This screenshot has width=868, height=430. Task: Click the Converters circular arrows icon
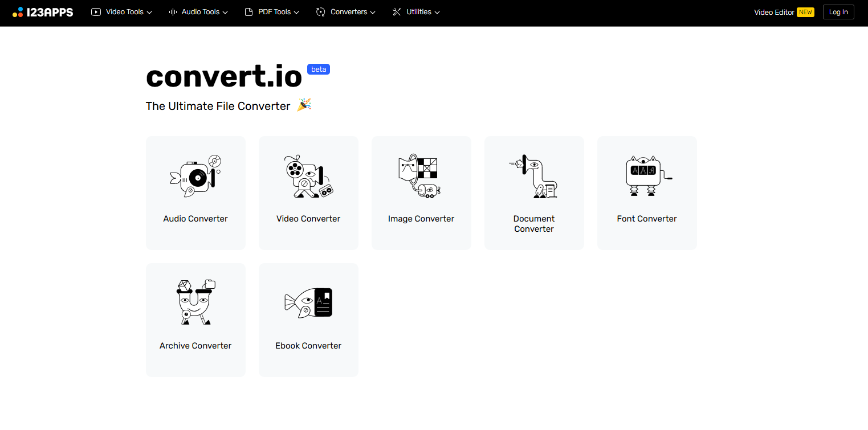pyautogui.click(x=320, y=12)
